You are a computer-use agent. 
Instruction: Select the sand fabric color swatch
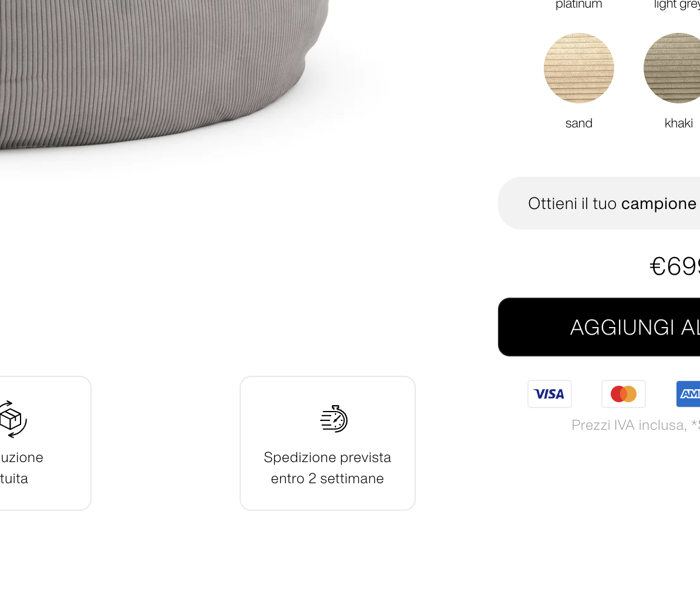pyautogui.click(x=578, y=68)
